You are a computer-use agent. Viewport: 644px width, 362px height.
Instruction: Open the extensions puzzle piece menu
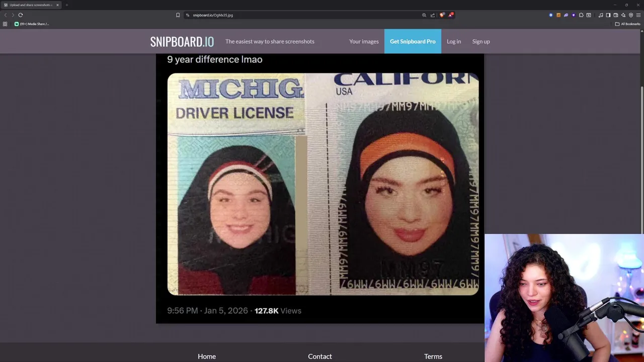pos(581,15)
